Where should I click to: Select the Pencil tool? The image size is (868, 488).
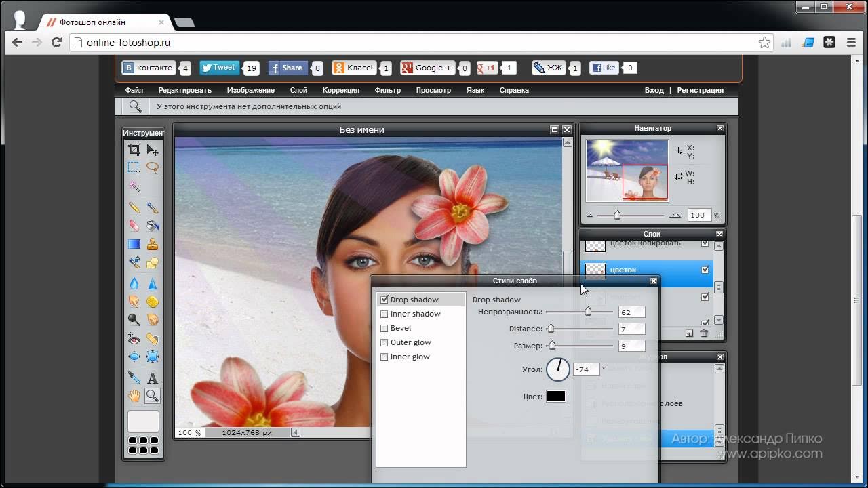click(x=134, y=208)
